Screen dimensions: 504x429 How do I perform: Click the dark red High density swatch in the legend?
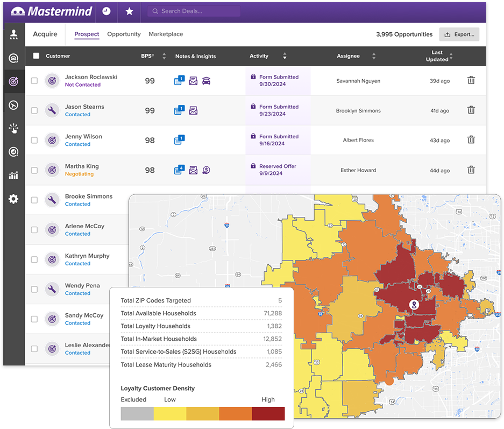coord(269,413)
